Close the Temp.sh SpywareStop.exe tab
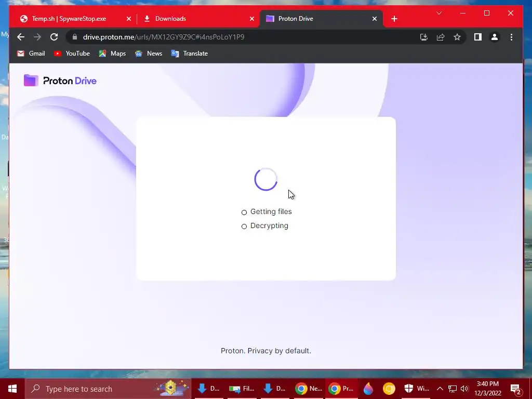 click(x=129, y=19)
